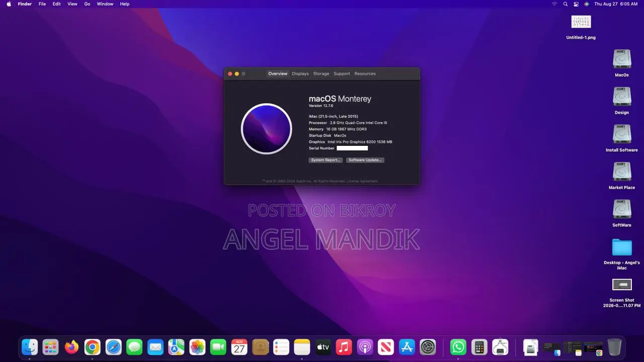The image size is (644, 362).
Task: Close the About This Mac window
Action: (230, 73)
